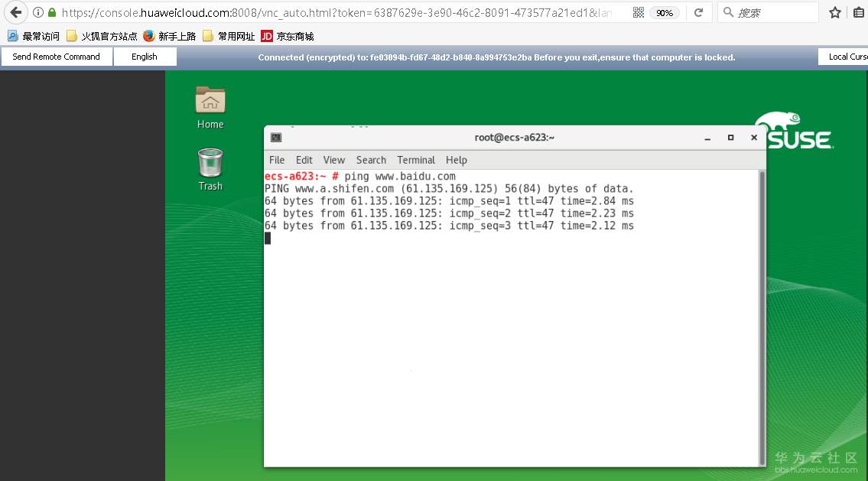The image size is (868, 481).
Task: Click the terminal block cursor
Action: tap(268, 238)
